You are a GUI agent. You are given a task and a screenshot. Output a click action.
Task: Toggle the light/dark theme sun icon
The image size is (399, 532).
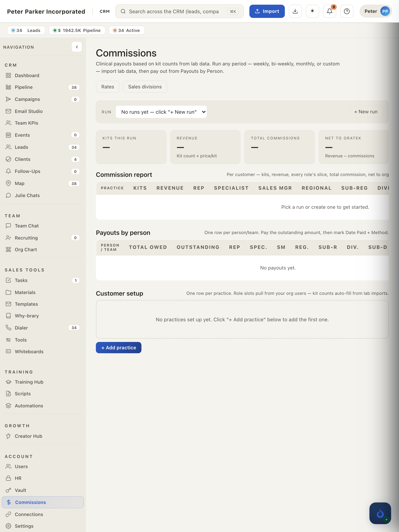(x=312, y=11)
